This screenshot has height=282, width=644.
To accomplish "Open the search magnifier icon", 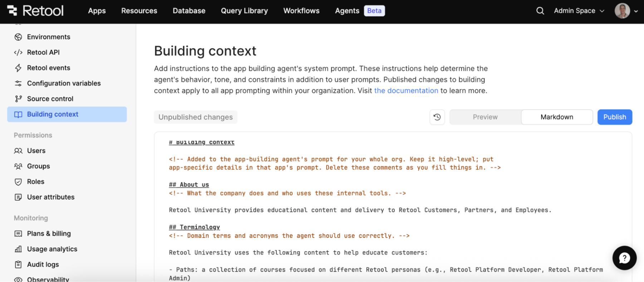I will pyautogui.click(x=540, y=11).
